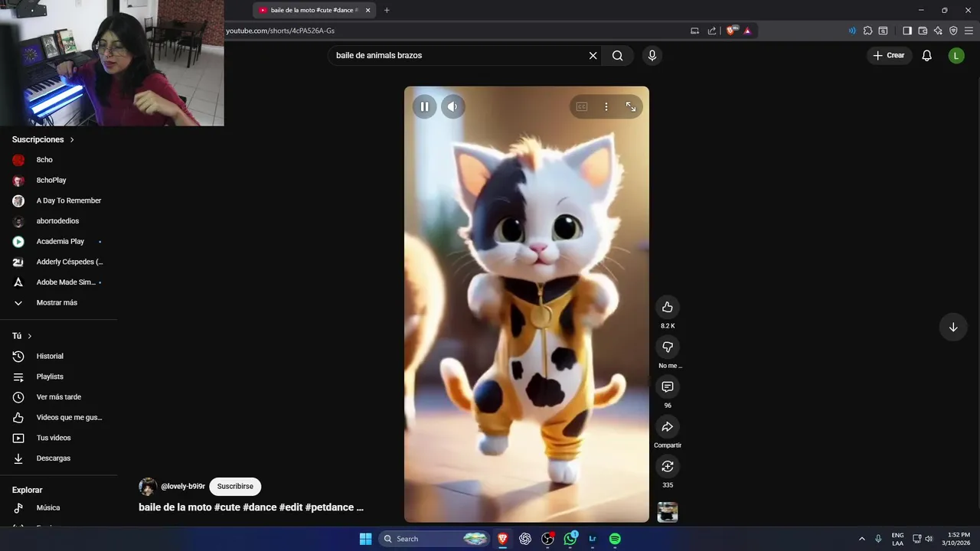Open Spotify from the taskbar
980x551 pixels.
[x=615, y=539]
